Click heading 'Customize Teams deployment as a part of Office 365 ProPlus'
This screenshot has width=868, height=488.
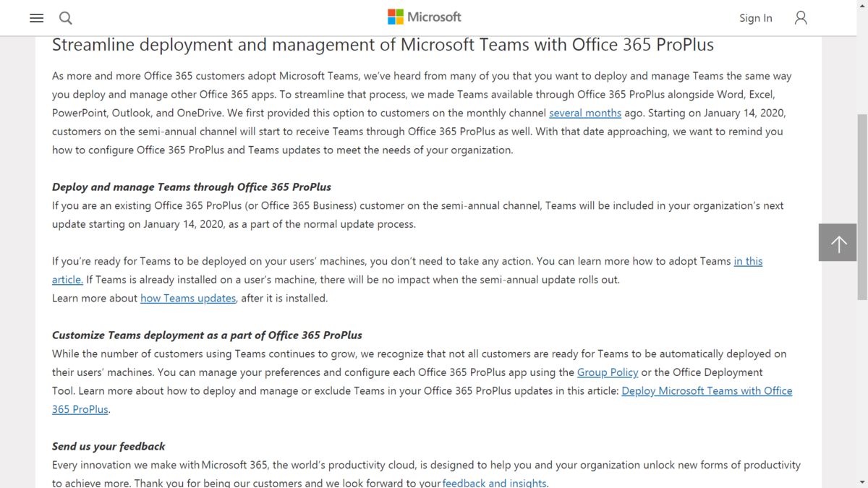[x=207, y=335]
